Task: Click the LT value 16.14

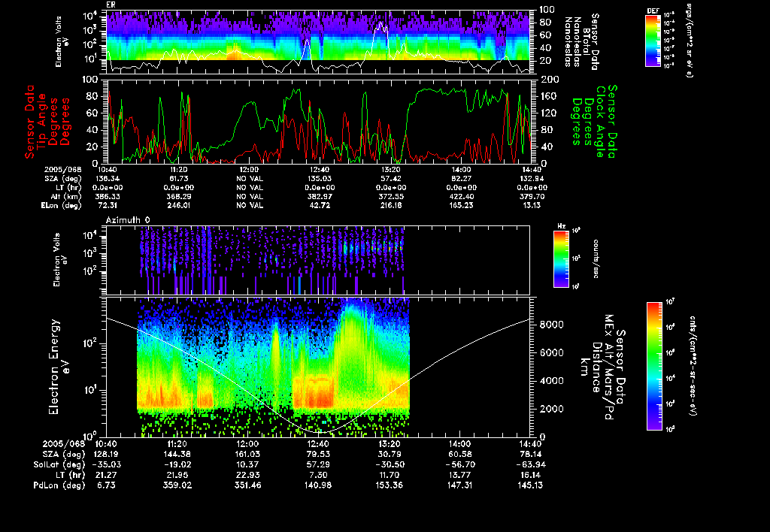Action: click(x=530, y=475)
